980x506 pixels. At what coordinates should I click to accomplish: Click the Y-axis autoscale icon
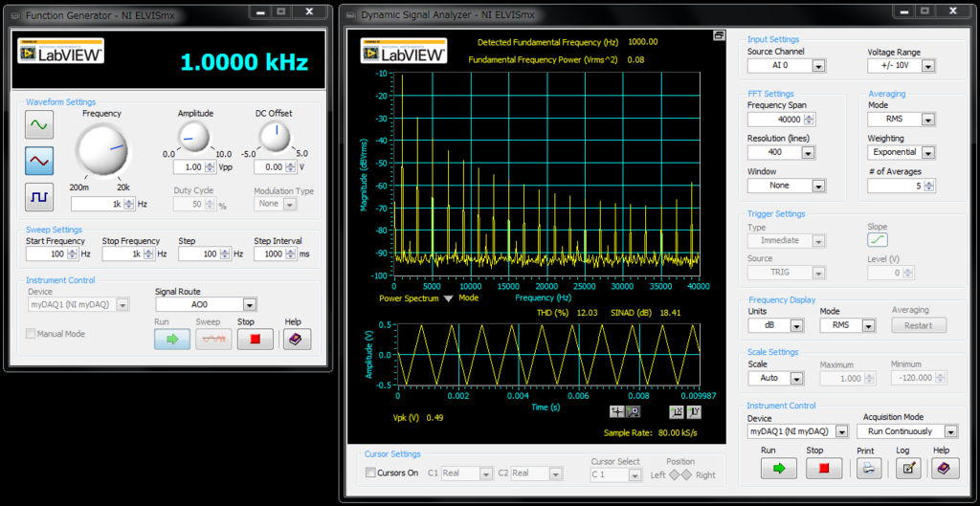point(695,411)
